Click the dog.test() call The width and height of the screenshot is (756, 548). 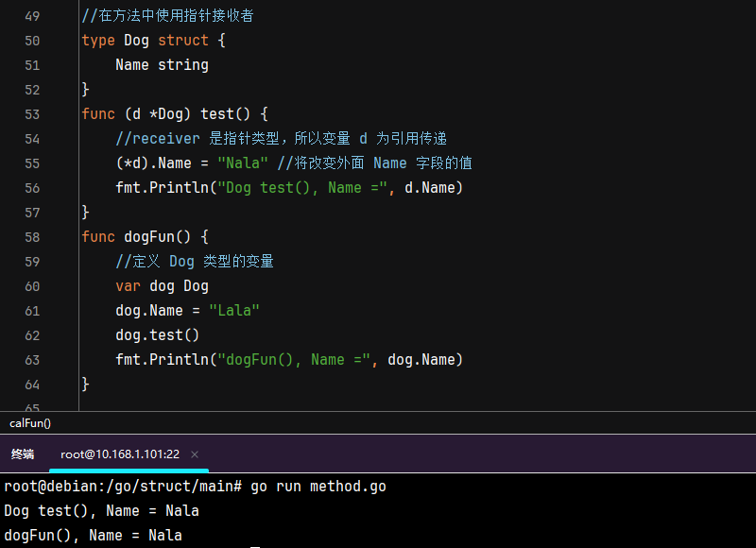pos(158,335)
